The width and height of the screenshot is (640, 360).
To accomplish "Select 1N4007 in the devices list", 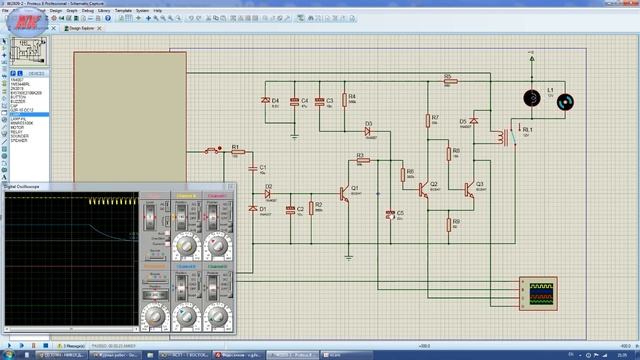I will click(x=17, y=80).
